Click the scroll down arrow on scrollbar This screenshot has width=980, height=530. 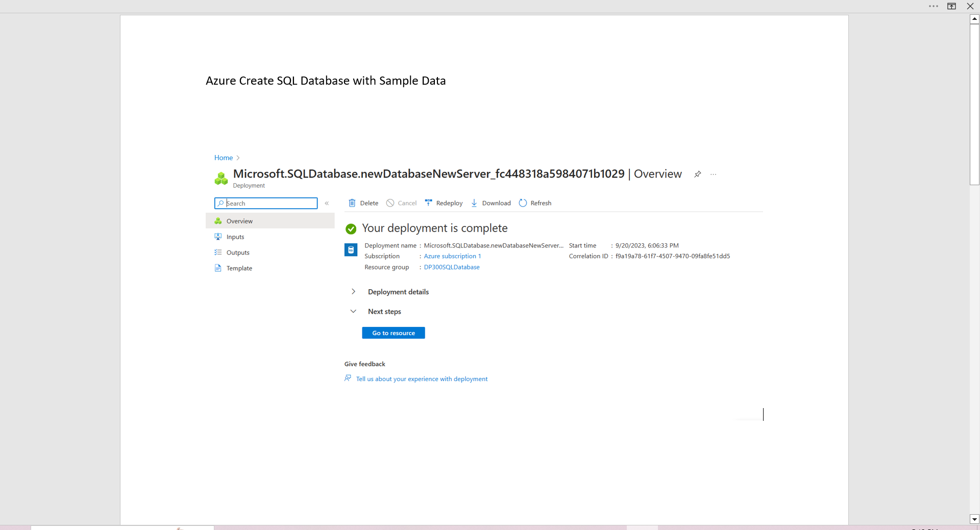coord(974,519)
